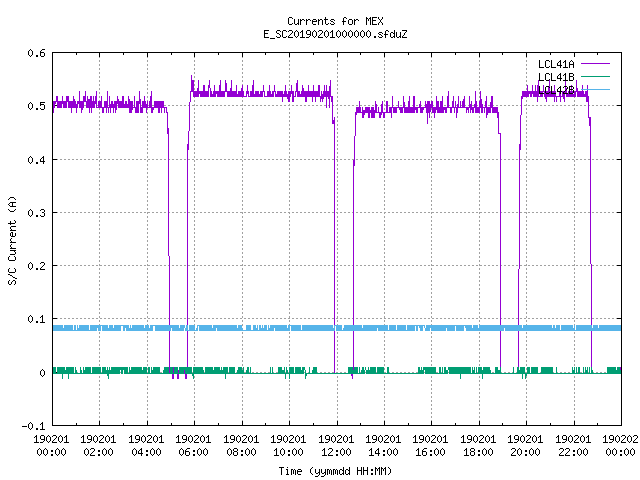Click the purple LCL41A legend line sample
Screen dimensions: 640x480
595,64
